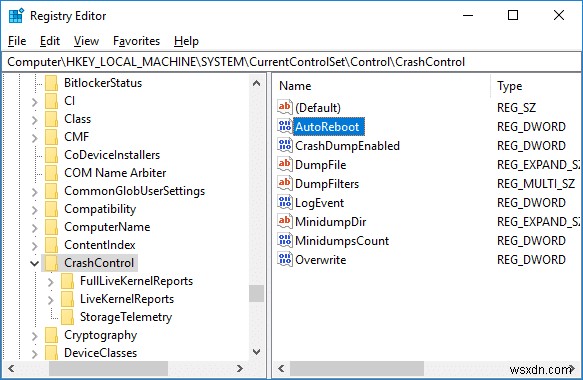The width and height of the screenshot is (583, 380).
Task: Expand the ComputerName key
Action: coord(35,228)
